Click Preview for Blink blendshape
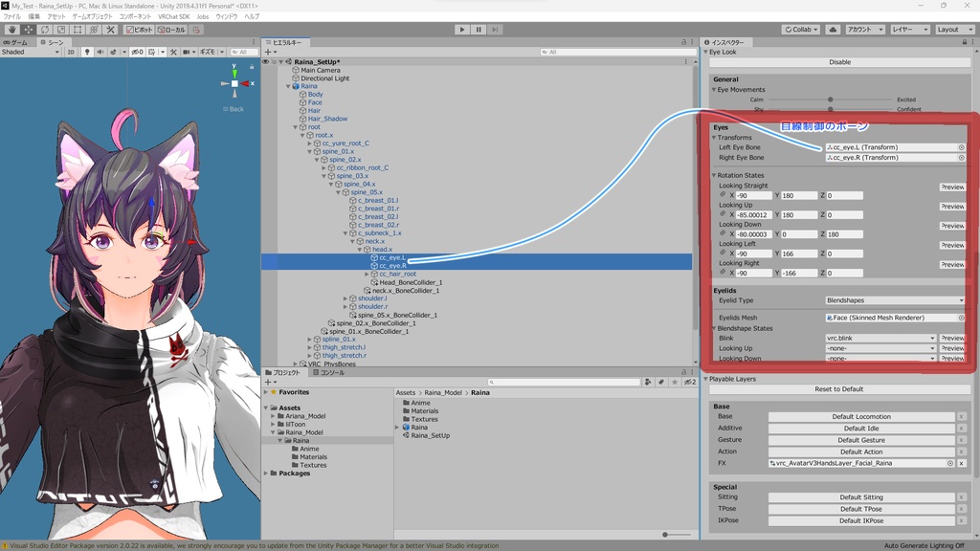The width and height of the screenshot is (980, 551). click(x=952, y=338)
